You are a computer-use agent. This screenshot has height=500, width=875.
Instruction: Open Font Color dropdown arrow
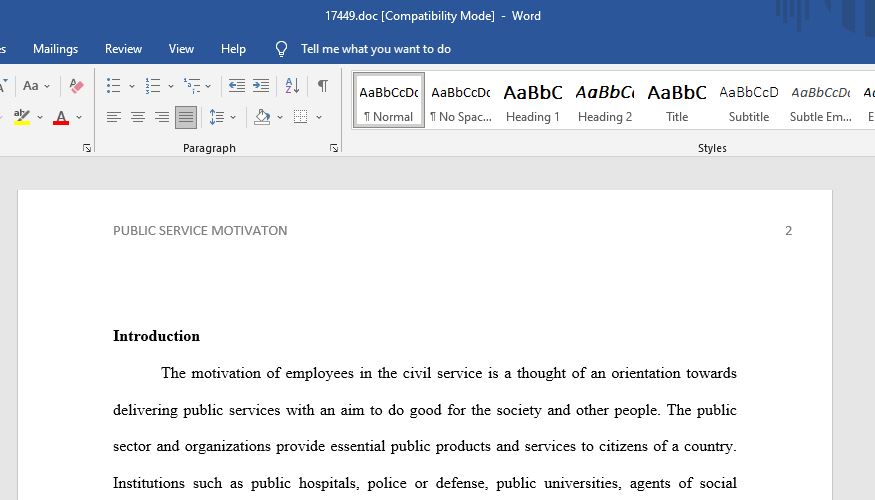[79, 117]
